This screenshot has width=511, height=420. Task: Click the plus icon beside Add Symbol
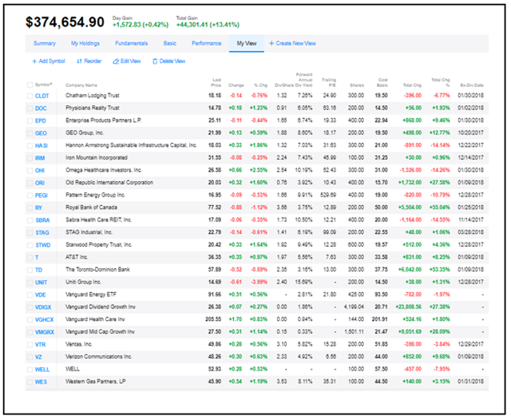pyautogui.click(x=34, y=61)
